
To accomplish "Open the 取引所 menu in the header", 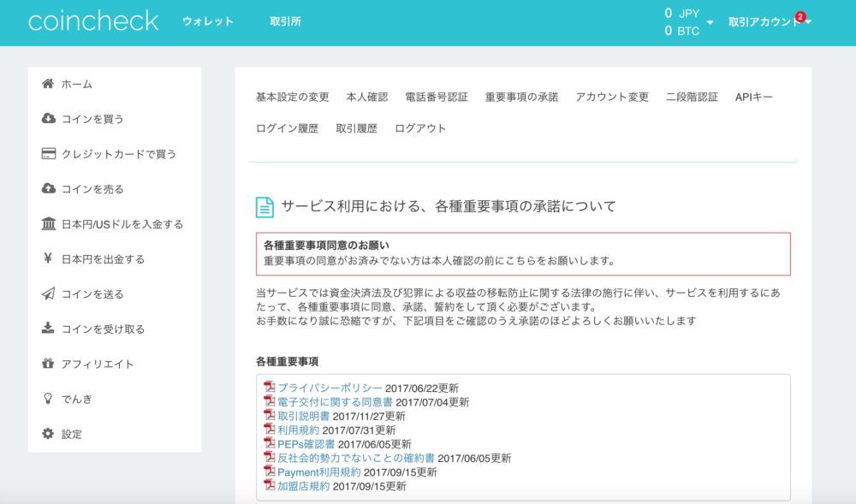I will pos(285,21).
